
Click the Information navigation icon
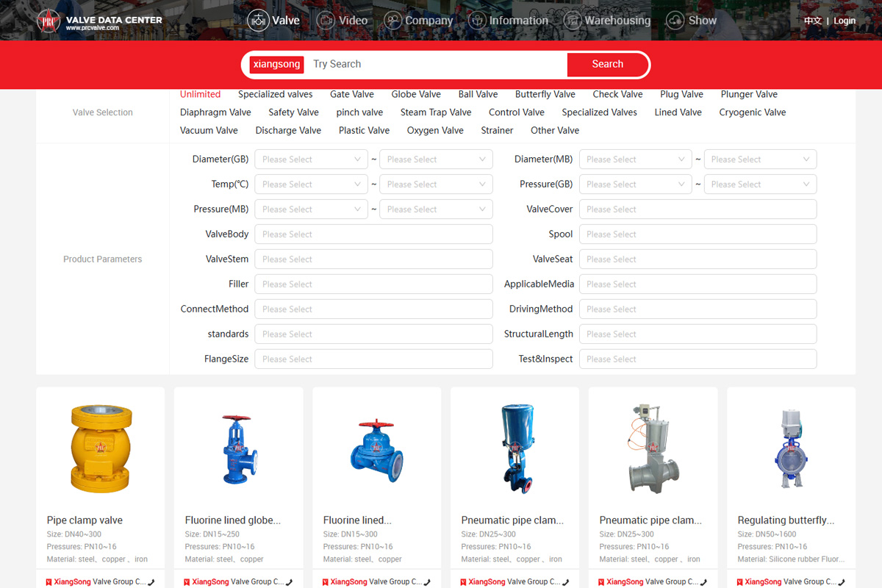tap(477, 21)
